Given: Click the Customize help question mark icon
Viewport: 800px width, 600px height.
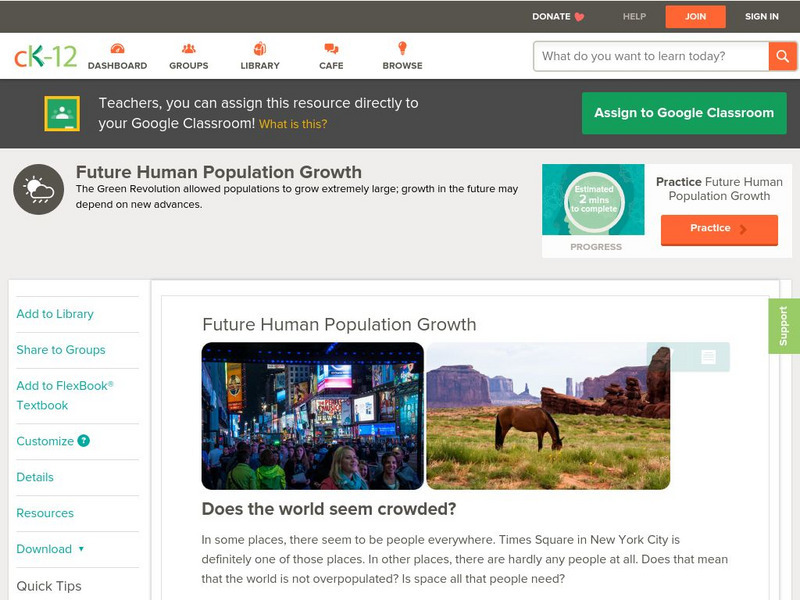Looking at the screenshot, I should coord(84,441).
